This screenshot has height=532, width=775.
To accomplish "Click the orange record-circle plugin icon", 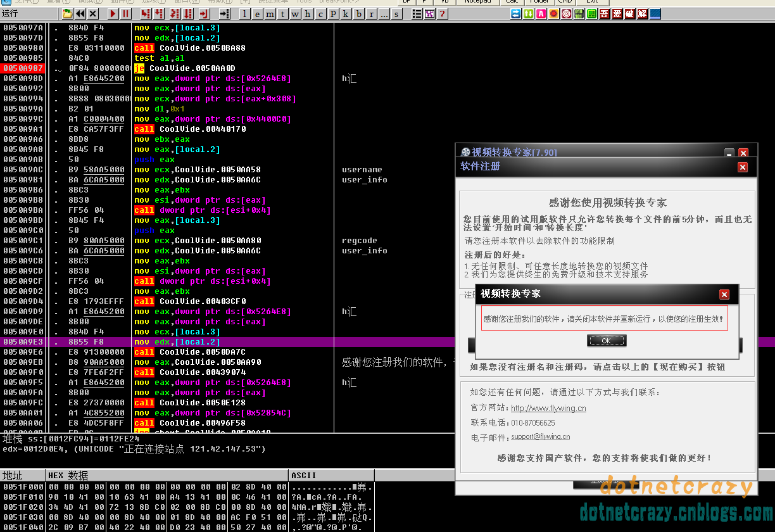I will pyautogui.click(x=553, y=13).
